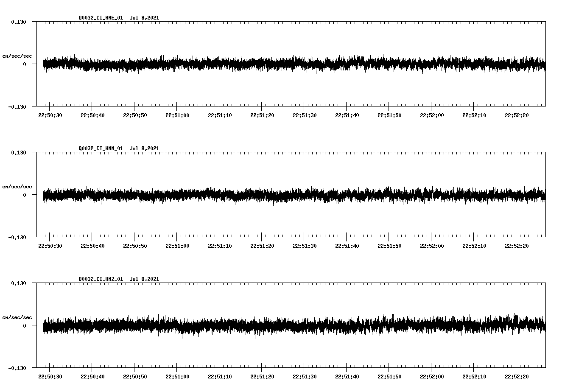This screenshot has height=392, width=576.
Task: Click the cm/sec/sec label on middle plot
Action: (18, 186)
